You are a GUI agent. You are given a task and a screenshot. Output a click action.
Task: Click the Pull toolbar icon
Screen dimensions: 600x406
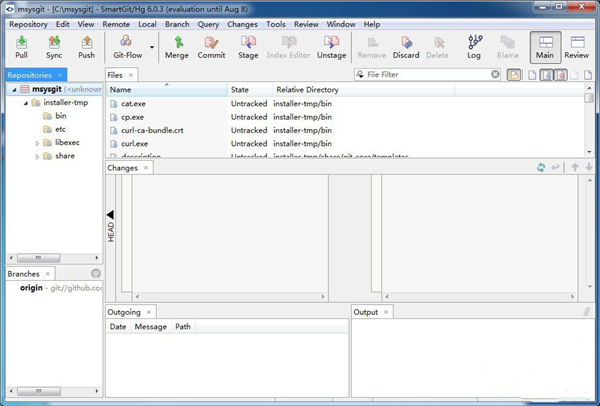coord(22,46)
